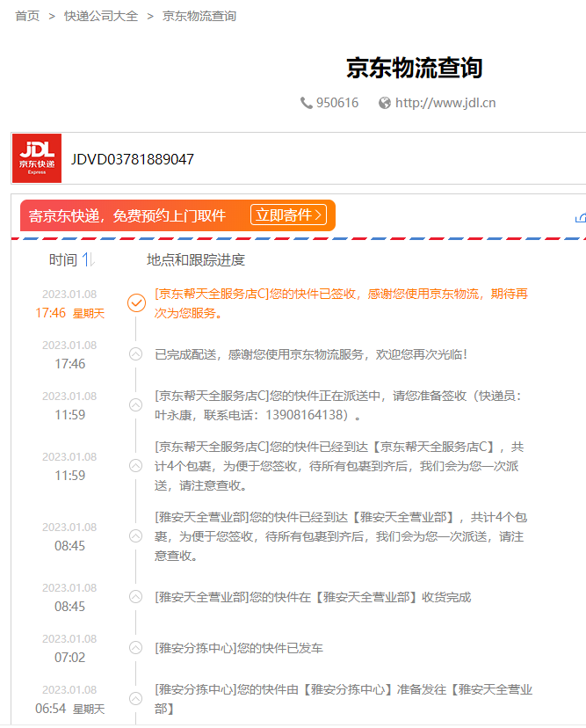
Task: Click the 已完成配送 tracking entry text
Action: click(310, 354)
